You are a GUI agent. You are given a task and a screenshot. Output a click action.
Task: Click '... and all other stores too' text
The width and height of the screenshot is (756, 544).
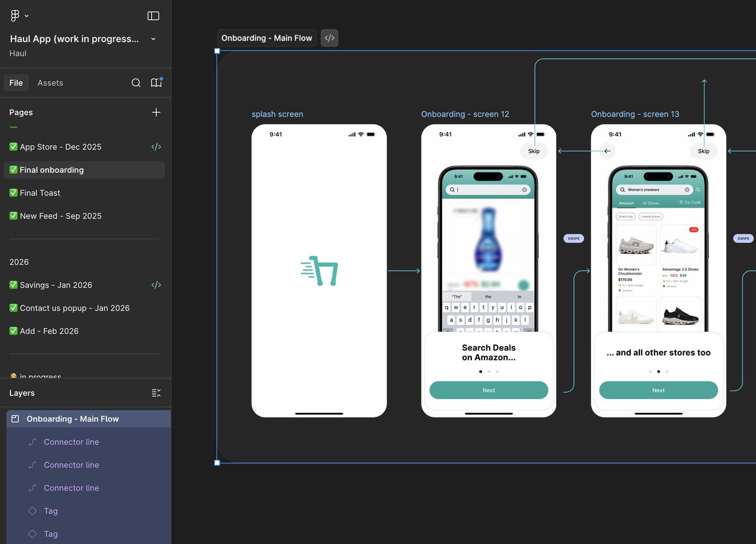point(658,353)
